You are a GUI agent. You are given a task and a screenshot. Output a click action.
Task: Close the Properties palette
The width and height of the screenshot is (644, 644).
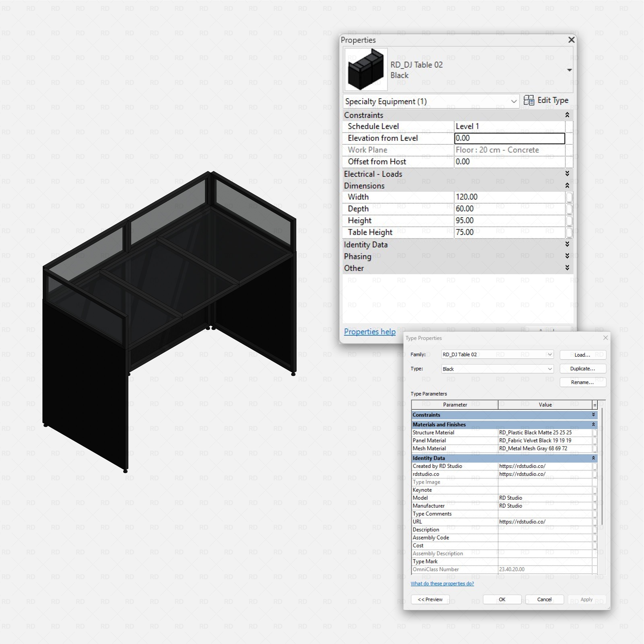[x=571, y=40]
